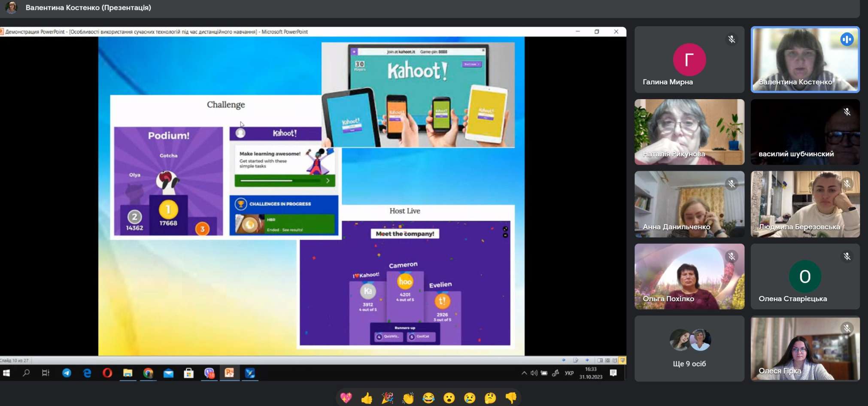Send the clapping hands reaction
The height and width of the screenshot is (406, 868).
408,398
